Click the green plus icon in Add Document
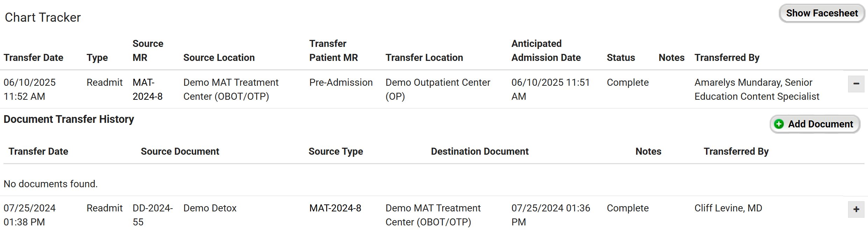The width and height of the screenshot is (868, 231). point(779,124)
